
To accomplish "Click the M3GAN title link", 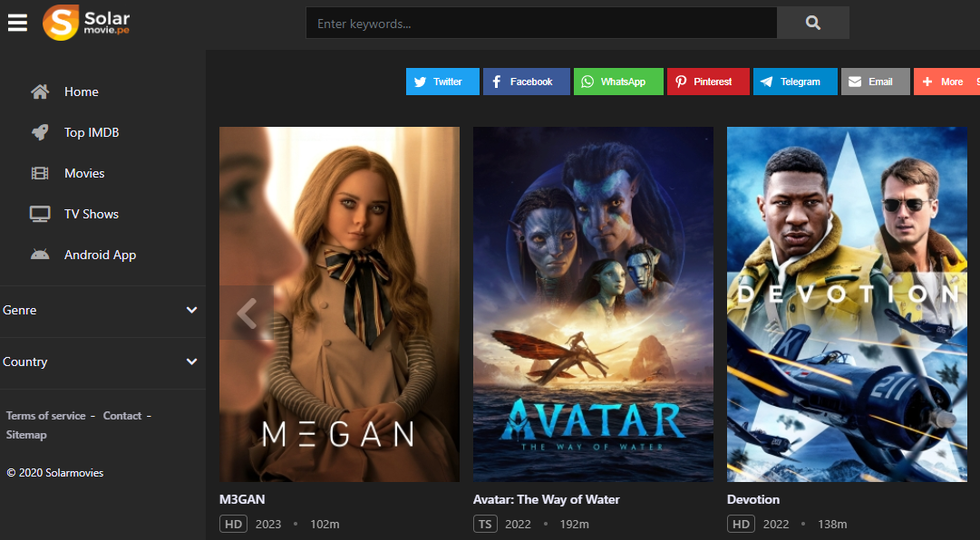I will coord(242,499).
